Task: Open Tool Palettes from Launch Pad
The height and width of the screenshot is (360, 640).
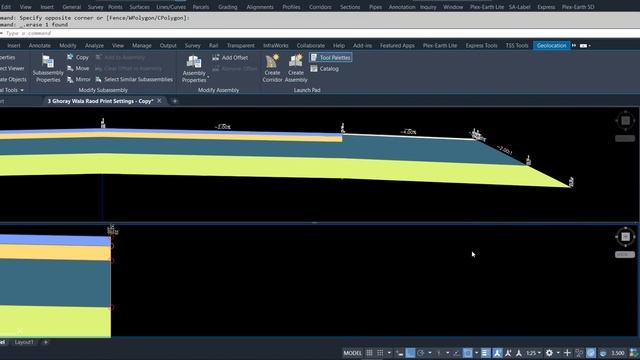Action: pyautogui.click(x=331, y=58)
